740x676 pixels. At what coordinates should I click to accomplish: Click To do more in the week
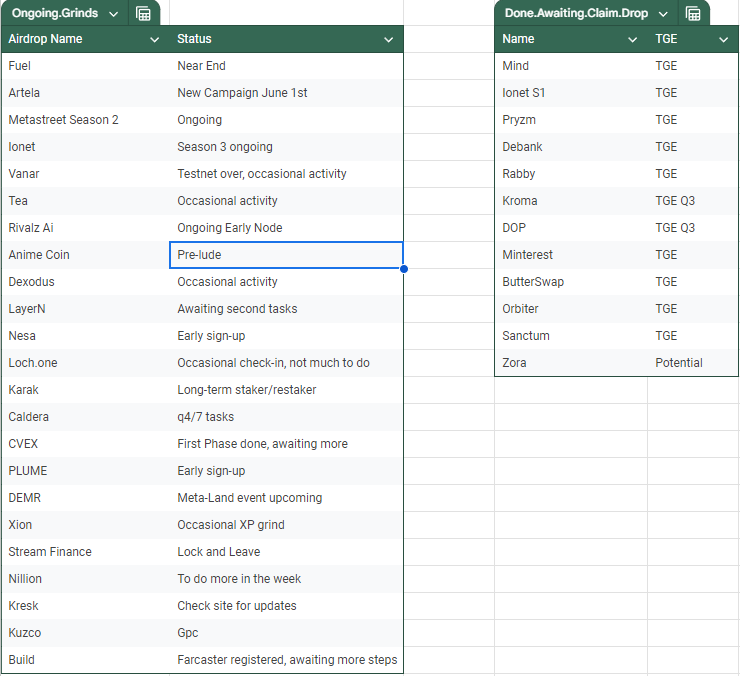pyautogui.click(x=286, y=579)
